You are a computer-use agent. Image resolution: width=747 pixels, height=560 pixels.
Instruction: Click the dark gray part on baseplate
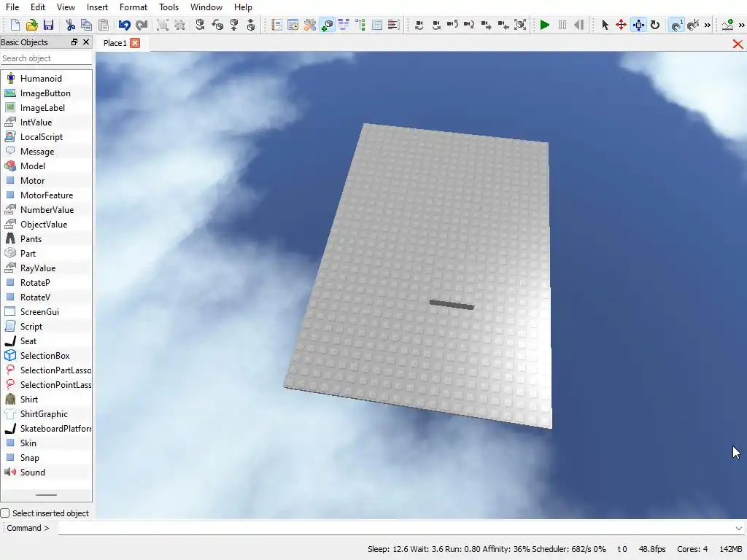[x=452, y=305]
